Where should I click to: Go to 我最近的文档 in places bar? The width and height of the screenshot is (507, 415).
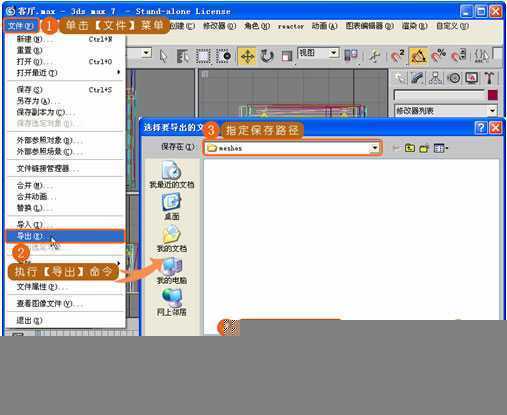171,175
